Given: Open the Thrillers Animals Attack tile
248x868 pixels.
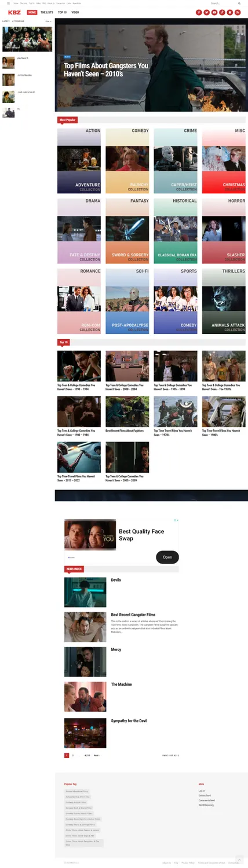Looking at the screenshot, I should (x=224, y=300).
